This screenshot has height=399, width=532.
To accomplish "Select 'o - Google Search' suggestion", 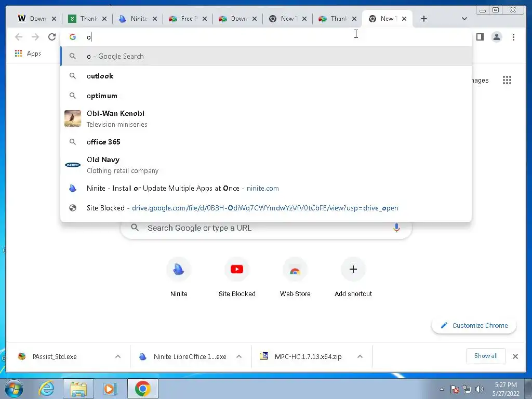I will pos(266,56).
